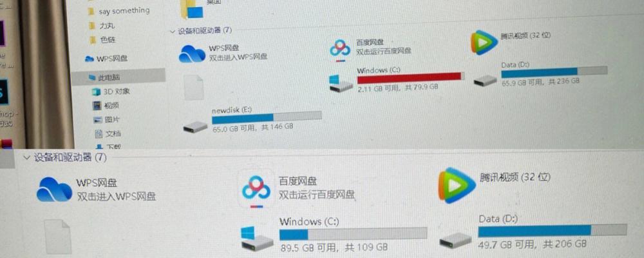Open the 视频 sidebar folder
Screen dimensions: 644x258
coord(106,105)
